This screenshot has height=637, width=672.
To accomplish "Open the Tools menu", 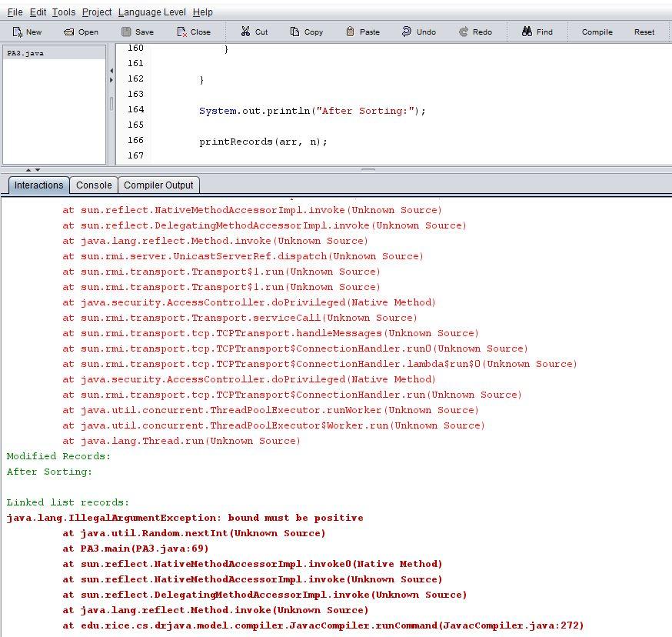I will point(64,12).
